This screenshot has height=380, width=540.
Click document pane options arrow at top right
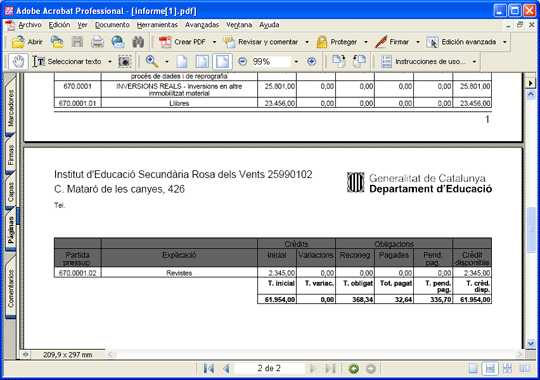coord(531,83)
